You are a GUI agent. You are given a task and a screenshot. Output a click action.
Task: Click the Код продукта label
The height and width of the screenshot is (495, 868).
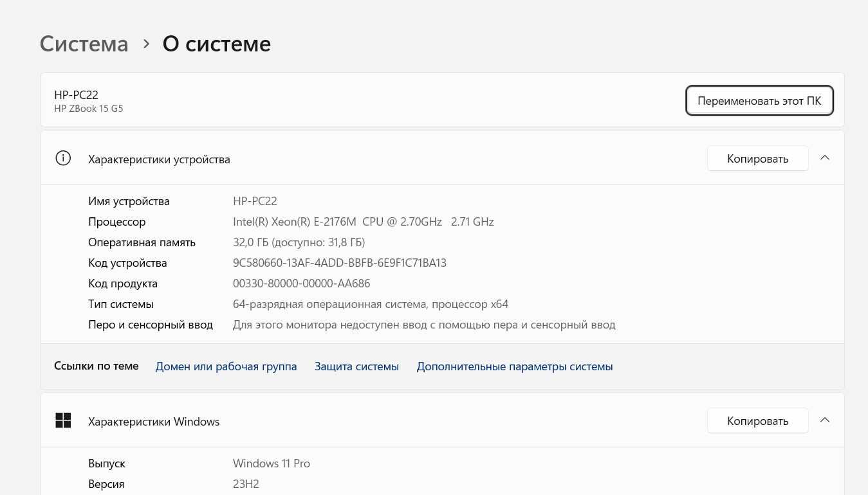[x=123, y=283]
